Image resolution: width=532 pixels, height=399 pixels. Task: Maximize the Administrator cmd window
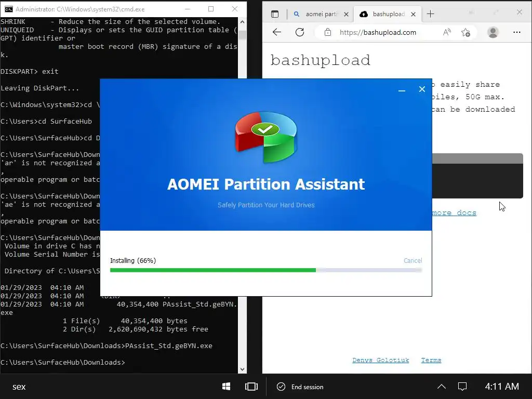(x=211, y=9)
